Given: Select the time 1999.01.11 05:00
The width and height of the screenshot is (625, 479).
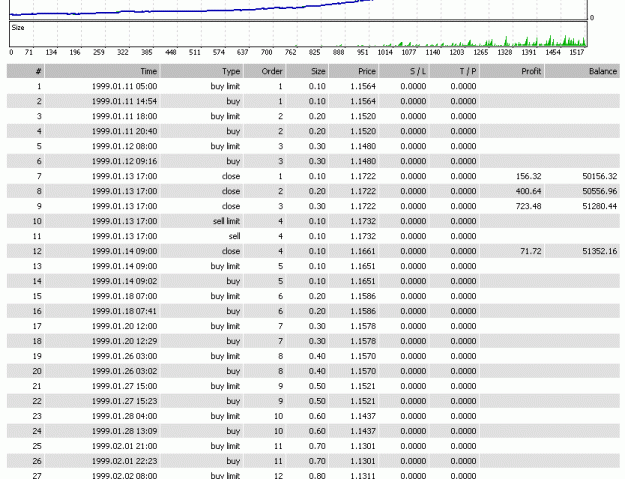Looking at the screenshot, I should click(124, 86).
